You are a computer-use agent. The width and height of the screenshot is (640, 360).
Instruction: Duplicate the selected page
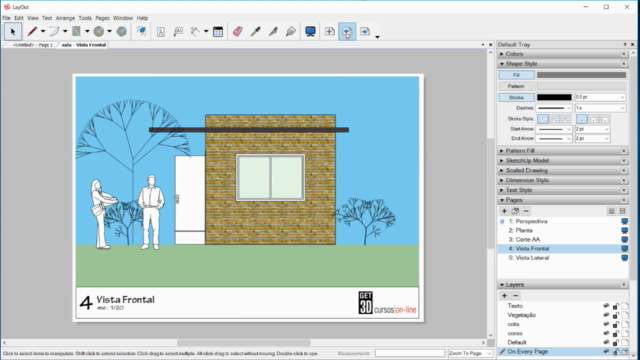tap(515, 211)
